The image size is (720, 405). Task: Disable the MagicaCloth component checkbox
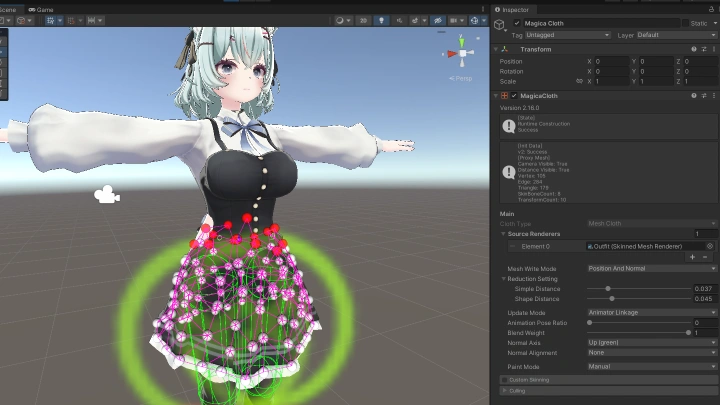pos(515,96)
